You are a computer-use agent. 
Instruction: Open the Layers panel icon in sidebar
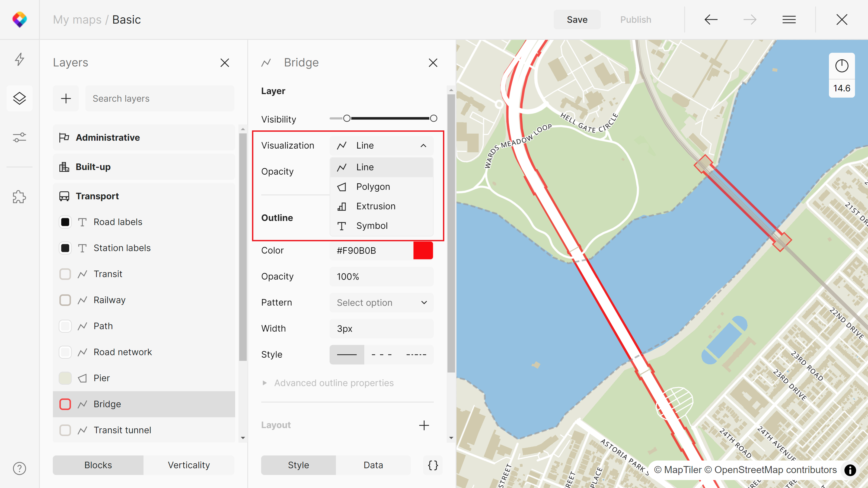(19, 98)
